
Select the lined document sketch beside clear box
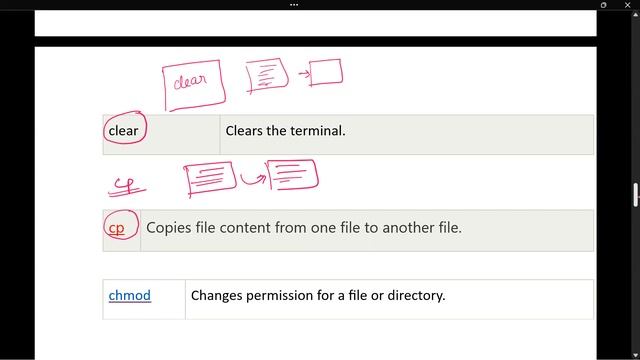click(267, 76)
